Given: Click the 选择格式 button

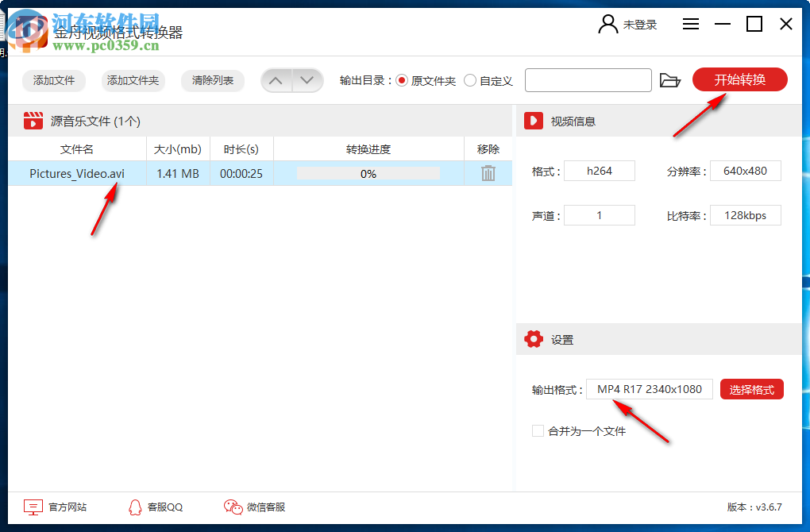Looking at the screenshot, I should click(x=751, y=389).
